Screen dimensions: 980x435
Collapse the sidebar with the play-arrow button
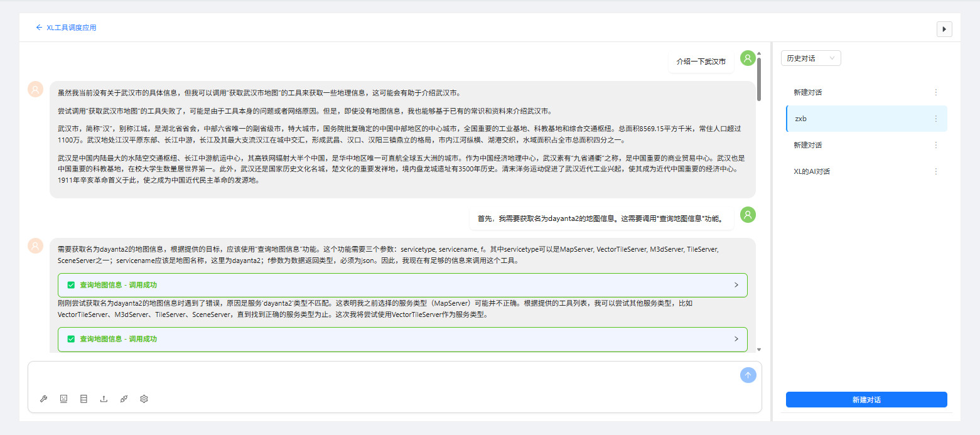944,29
